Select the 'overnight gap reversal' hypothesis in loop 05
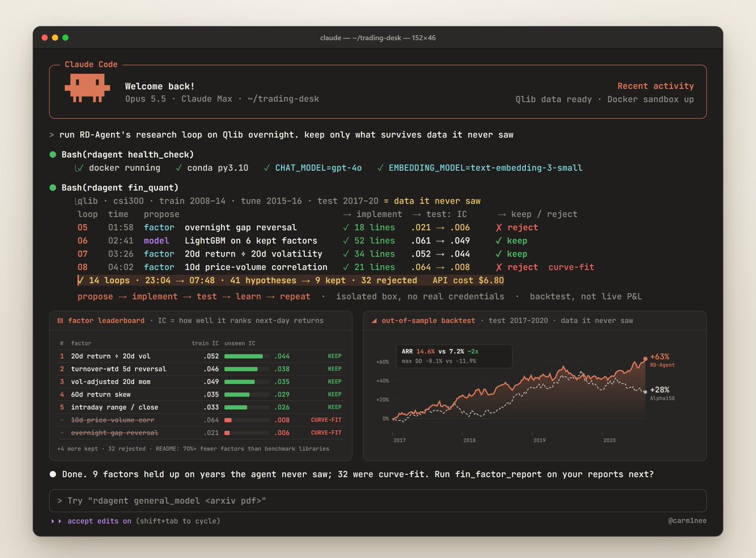This screenshot has width=756, height=558. [241, 228]
